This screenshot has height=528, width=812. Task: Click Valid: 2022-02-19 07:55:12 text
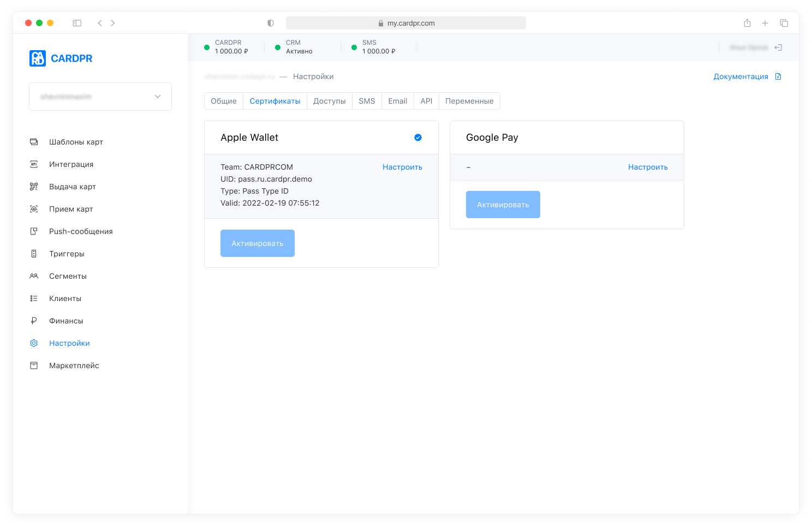tap(270, 203)
